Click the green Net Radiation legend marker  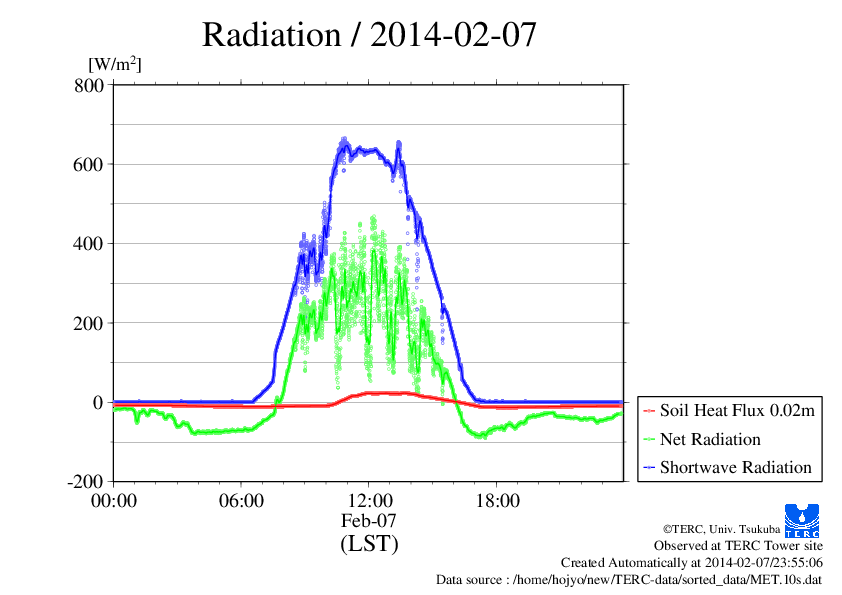click(x=649, y=440)
